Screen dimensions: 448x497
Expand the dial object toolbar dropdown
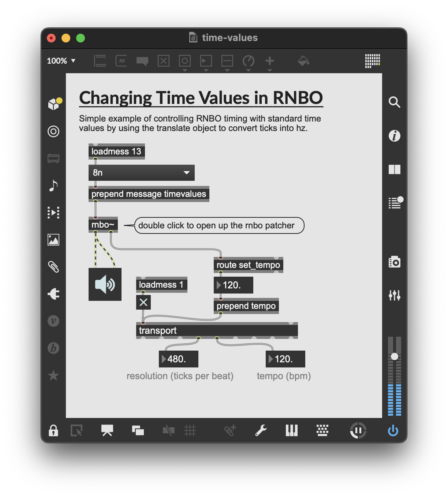point(249,70)
